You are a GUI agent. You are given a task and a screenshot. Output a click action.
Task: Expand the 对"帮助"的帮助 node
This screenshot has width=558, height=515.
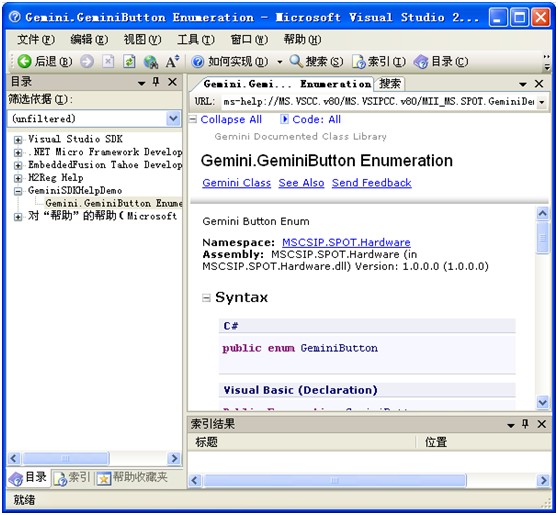(x=18, y=217)
